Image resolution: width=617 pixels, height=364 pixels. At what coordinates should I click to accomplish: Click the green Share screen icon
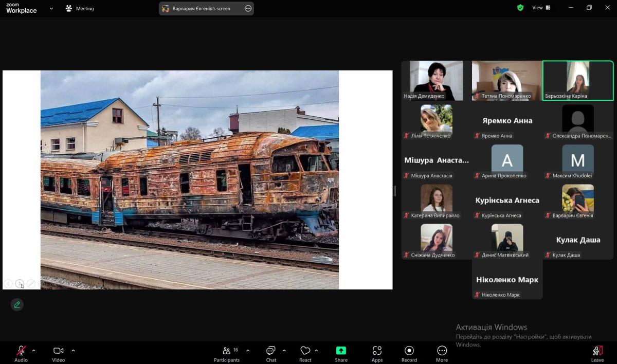341,351
